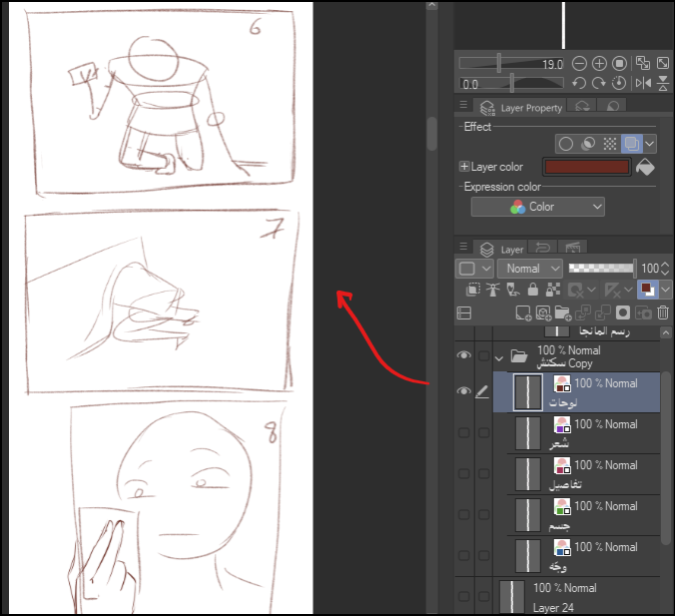Image resolution: width=676 pixels, height=616 pixels.
Task: Toggle Clip to Layer Below icon
Action: (x=473, y=290)
